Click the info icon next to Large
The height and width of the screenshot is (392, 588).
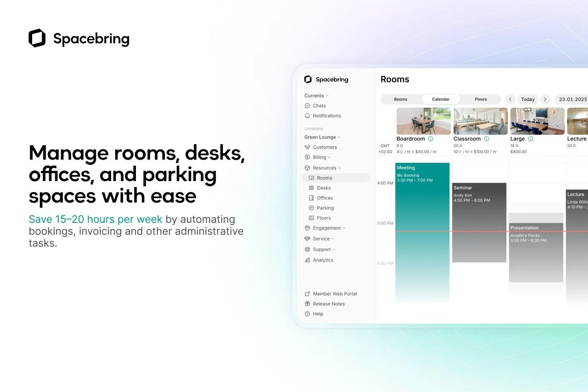point(530,139)
